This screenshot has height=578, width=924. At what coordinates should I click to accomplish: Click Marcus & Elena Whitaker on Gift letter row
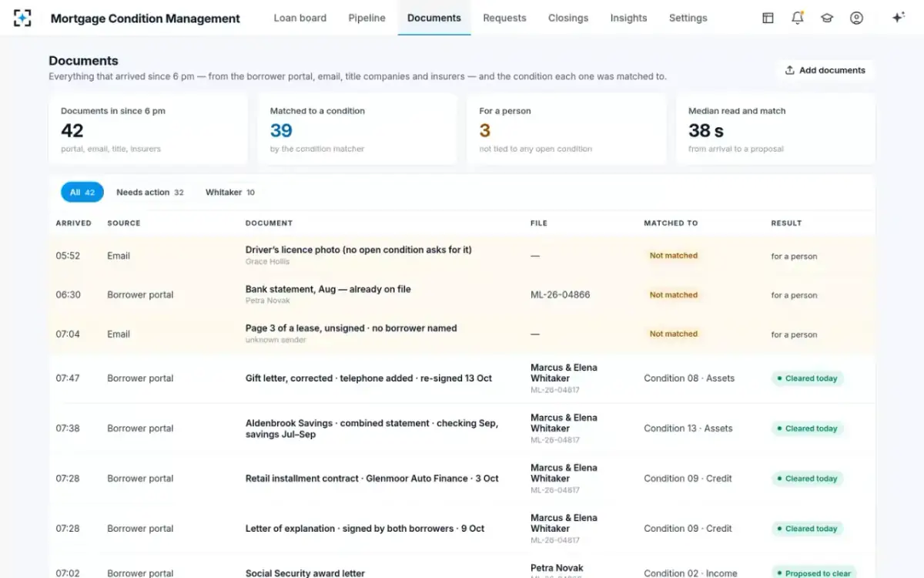click(564, 373)
